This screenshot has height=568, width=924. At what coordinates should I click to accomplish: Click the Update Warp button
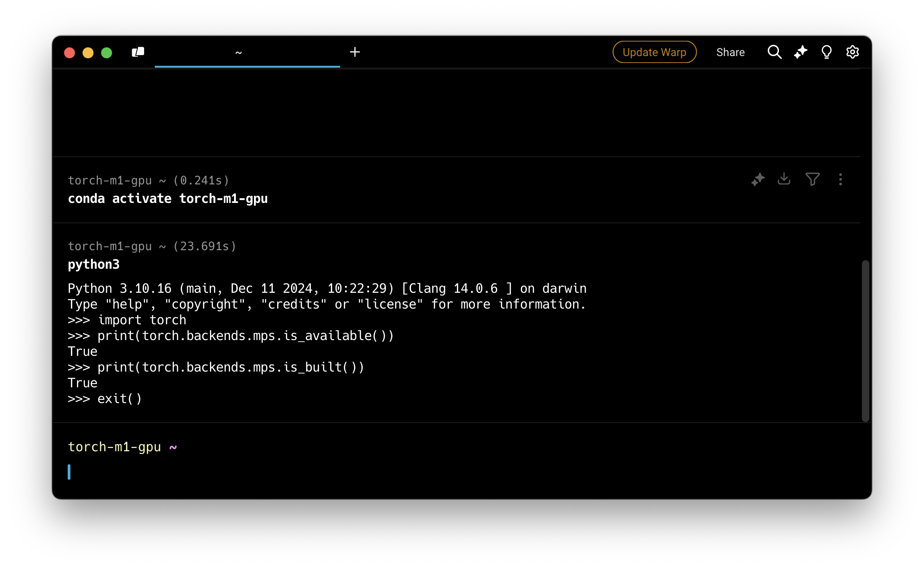654,52
